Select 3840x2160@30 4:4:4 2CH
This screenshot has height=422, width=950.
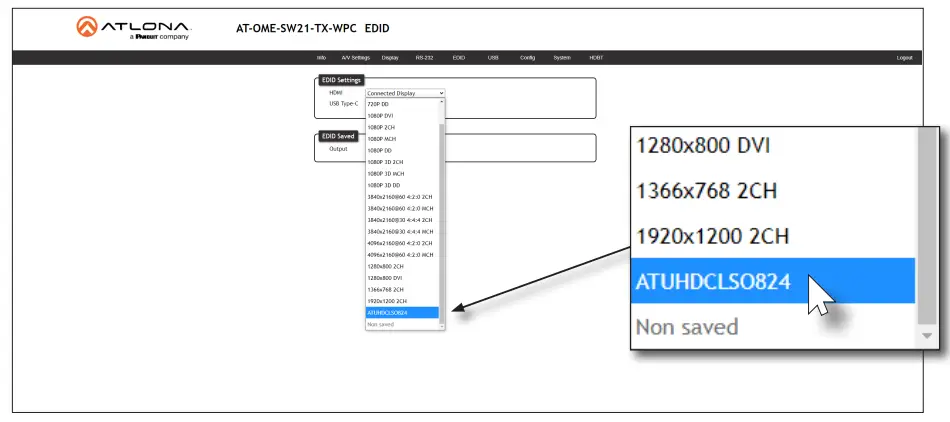tap(402, 220)
